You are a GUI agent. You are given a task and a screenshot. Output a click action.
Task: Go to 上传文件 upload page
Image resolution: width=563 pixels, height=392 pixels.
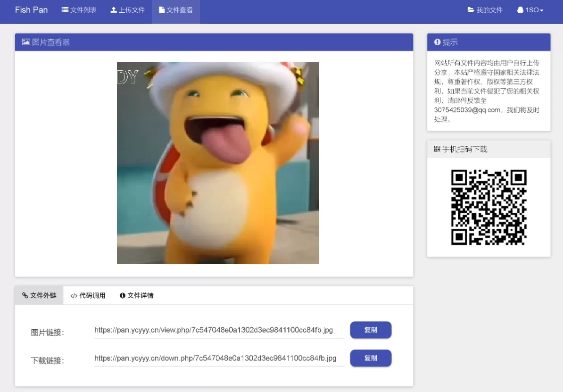[127, 10]
